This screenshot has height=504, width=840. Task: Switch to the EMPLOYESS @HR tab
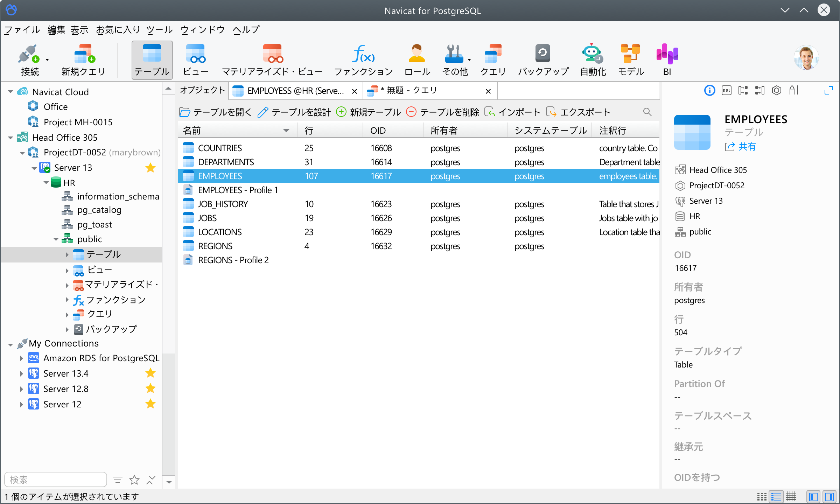[295, 91]
